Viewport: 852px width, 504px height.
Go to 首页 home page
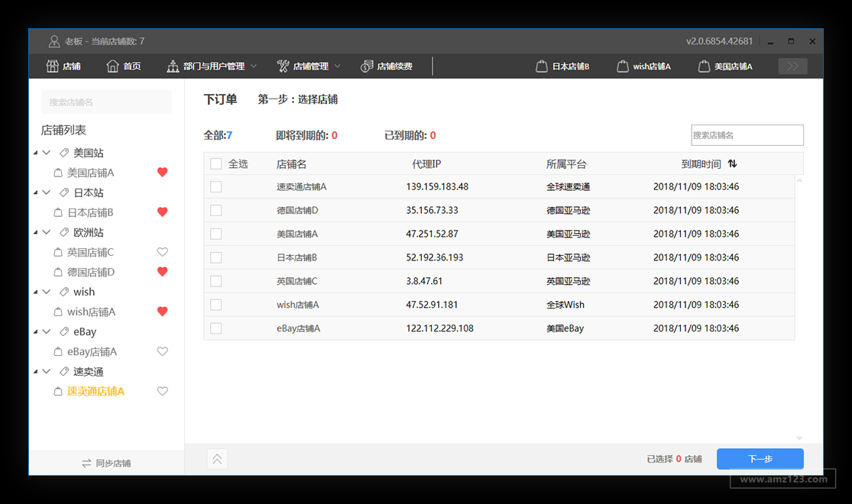[124, 66]
